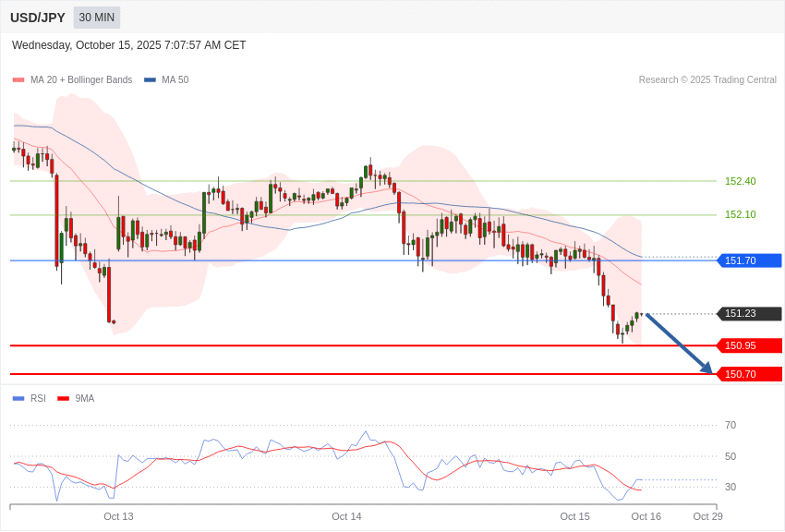Open the Research Trading Central copyright link
The width and height of the screenshot is (785, 532).
pyautogui.click(x=707, y=80)
